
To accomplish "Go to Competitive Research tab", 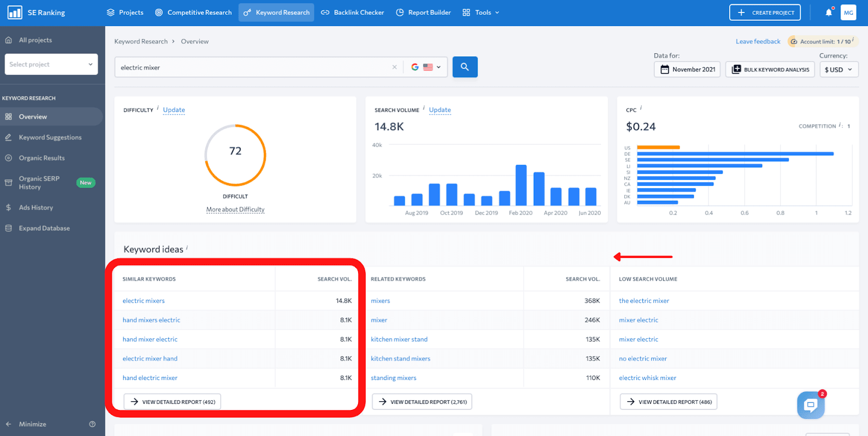I will [x=193, y=12].
